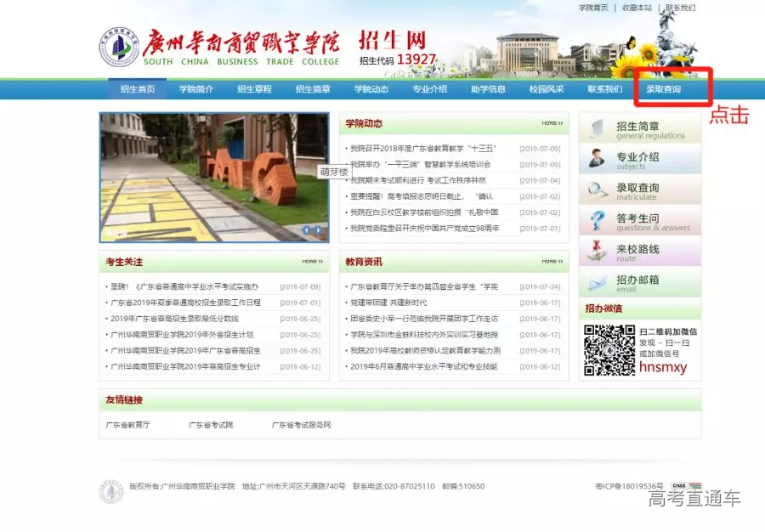765x532 pixels.
Task: Open the 招办邮箱 envelope icon
Action: tap(598, 282)
